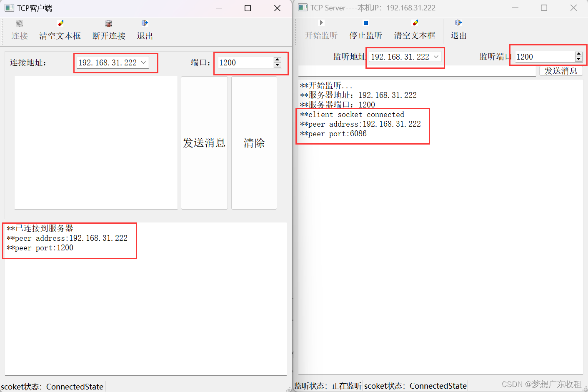Click '**开始监听...' line in server log
This screenshot has height=392, width=588.
(x=326, y=85)
